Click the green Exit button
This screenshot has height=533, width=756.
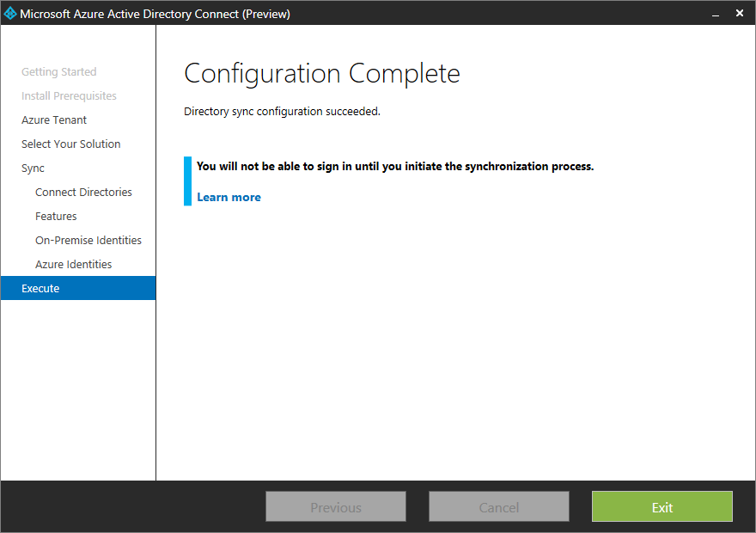coord(661,506)
